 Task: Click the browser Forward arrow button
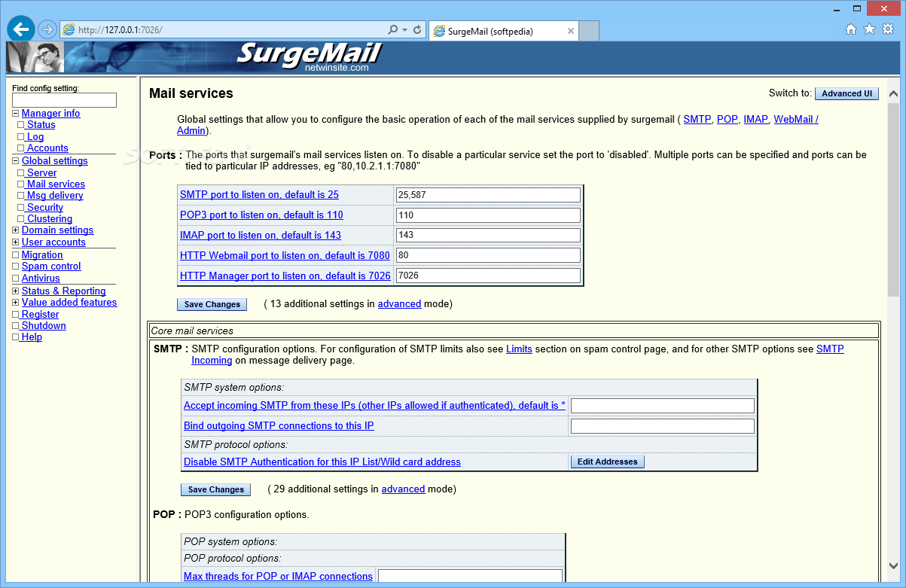[47, 29]
